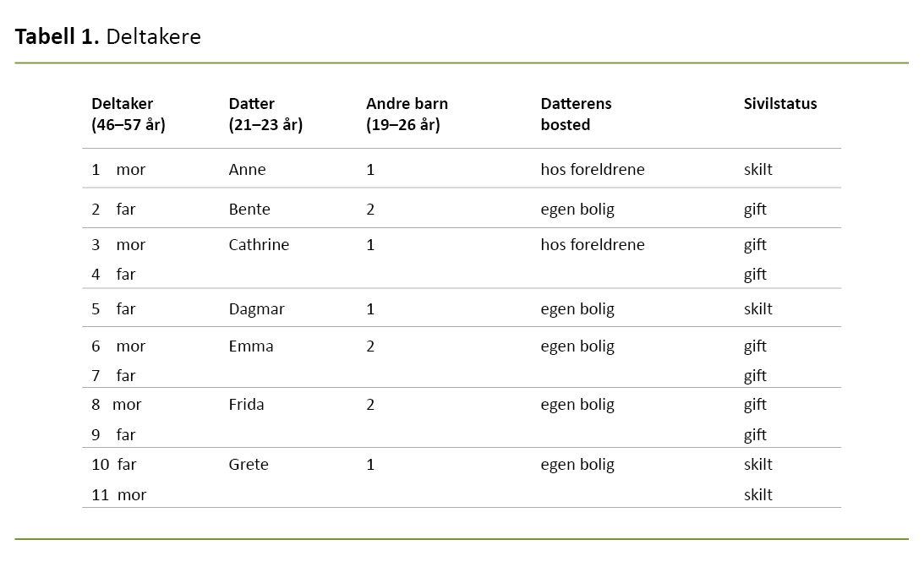
Task: Select the 'Frida' cell
Action: coord(246,405)
